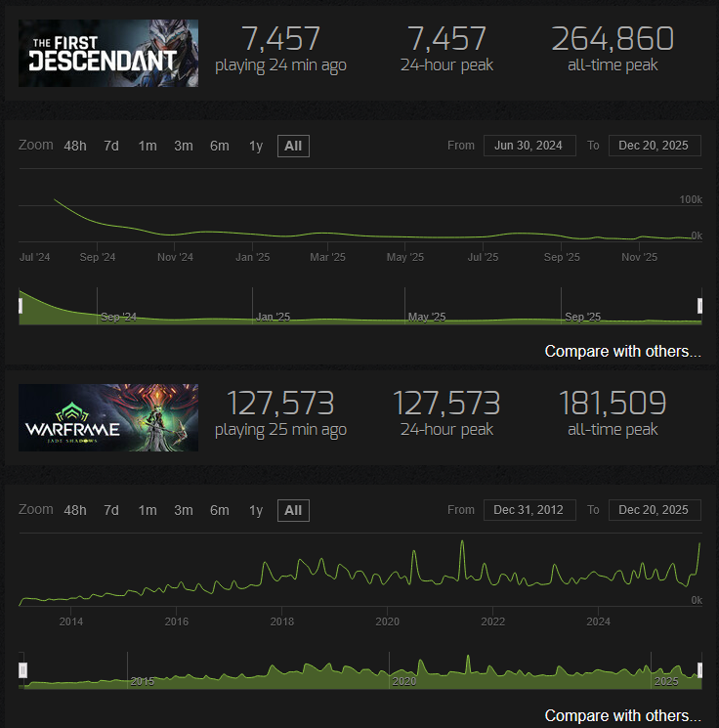Grab left navigator handle on Warframe chart
Viewport: 719px width, 728px height.
coord(22,670)
